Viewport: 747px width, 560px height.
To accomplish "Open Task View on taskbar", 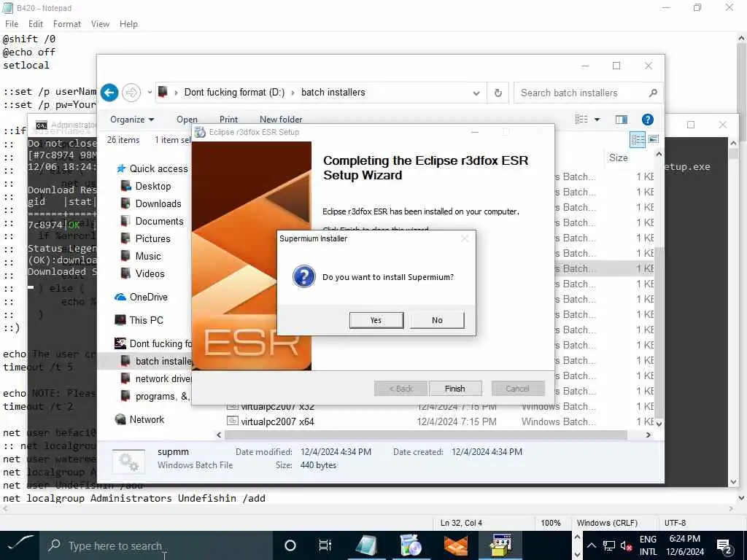I will [x=325, y=545].
